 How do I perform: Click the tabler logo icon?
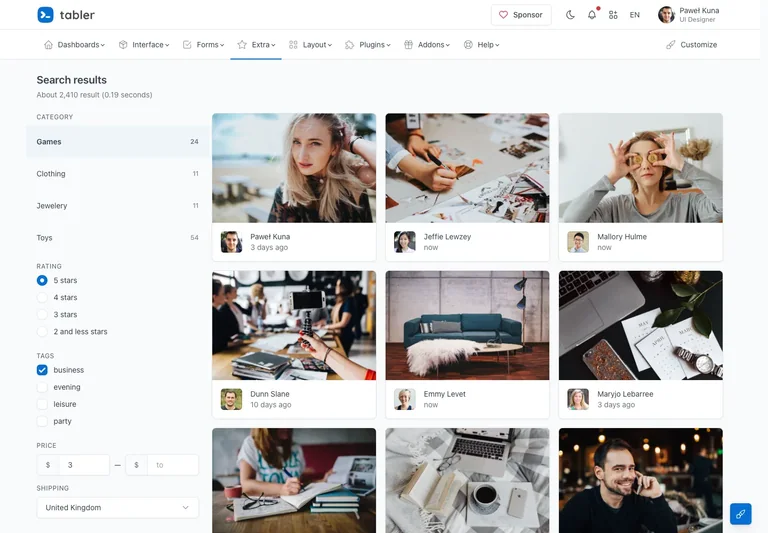(x=46, y=15)
